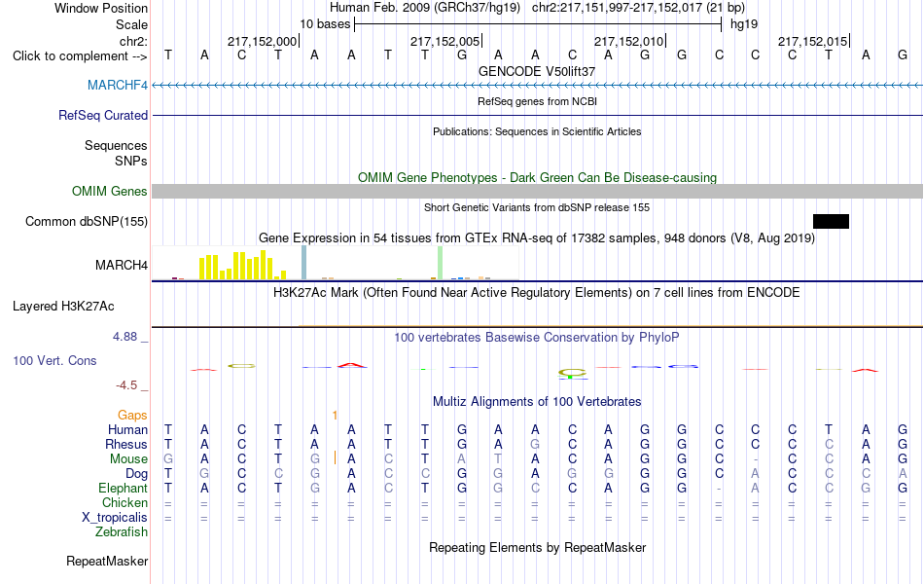
Task: Click the 217,152,005 position marker
Action: [446, 41]
